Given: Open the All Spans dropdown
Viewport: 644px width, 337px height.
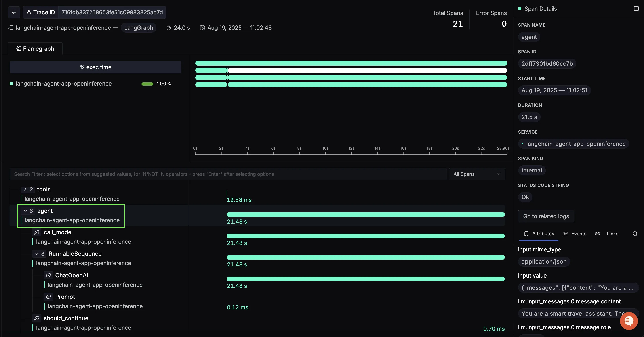Looking at the screenshot, I should click(x=477, y=174).
